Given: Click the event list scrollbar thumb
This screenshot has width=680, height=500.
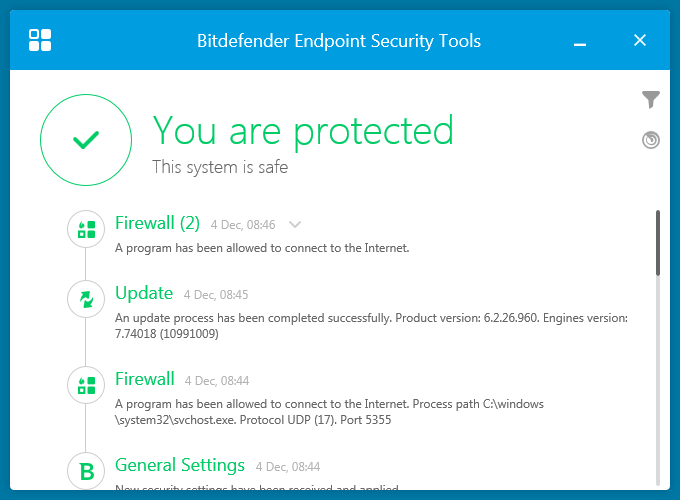Looking at the screenshot, I should [657, 243].
